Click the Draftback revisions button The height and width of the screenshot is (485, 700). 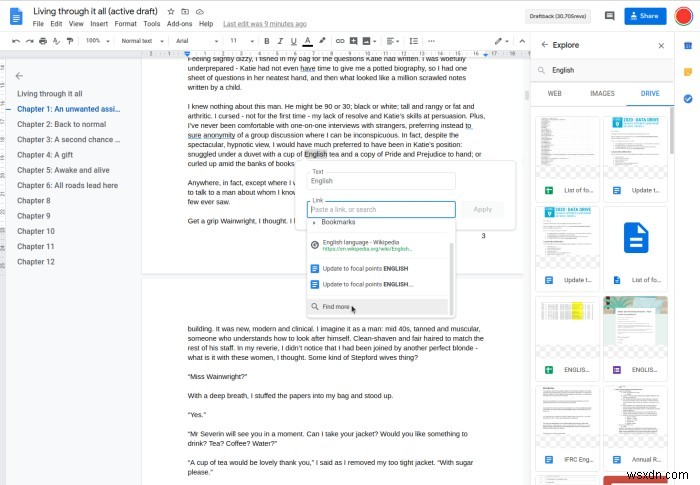[558, 16]
